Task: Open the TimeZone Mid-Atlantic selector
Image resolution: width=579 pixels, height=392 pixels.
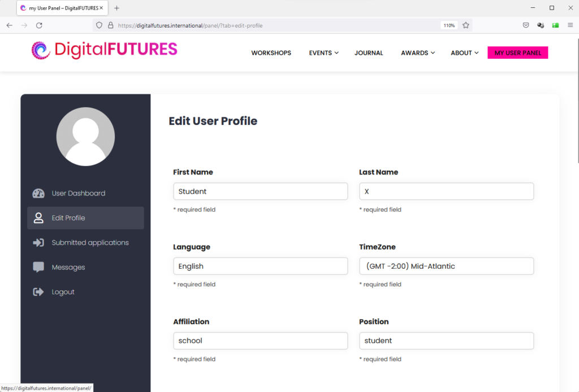Action: tap(447, 266)
